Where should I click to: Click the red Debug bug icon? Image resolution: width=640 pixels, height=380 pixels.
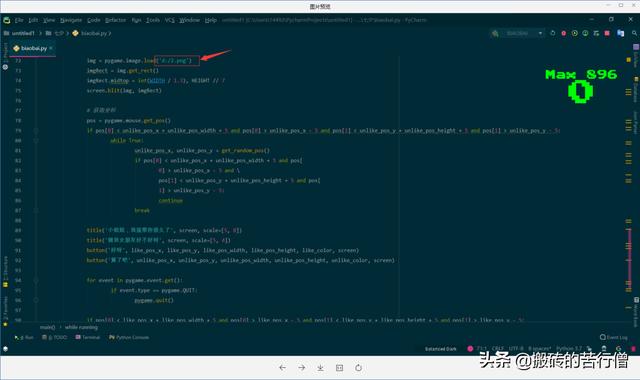point(564,33)
